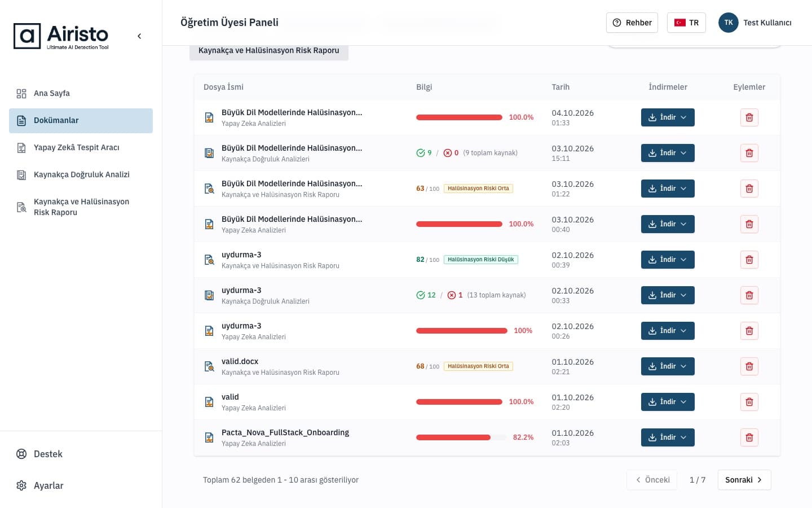Click the Önceki pagination button
Viewport: 812px width, 508px height.
pyautogui.click(x=652, y=480)
